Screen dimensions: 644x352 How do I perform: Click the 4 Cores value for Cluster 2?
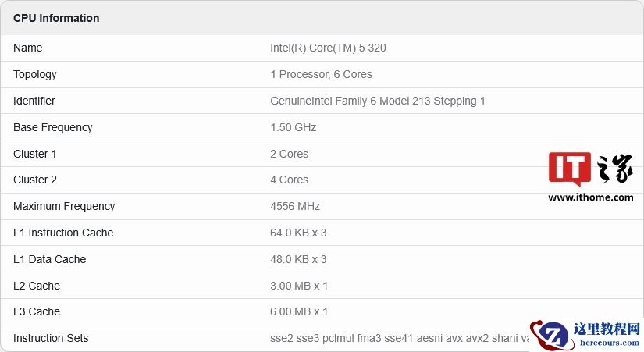click(289, 180)
